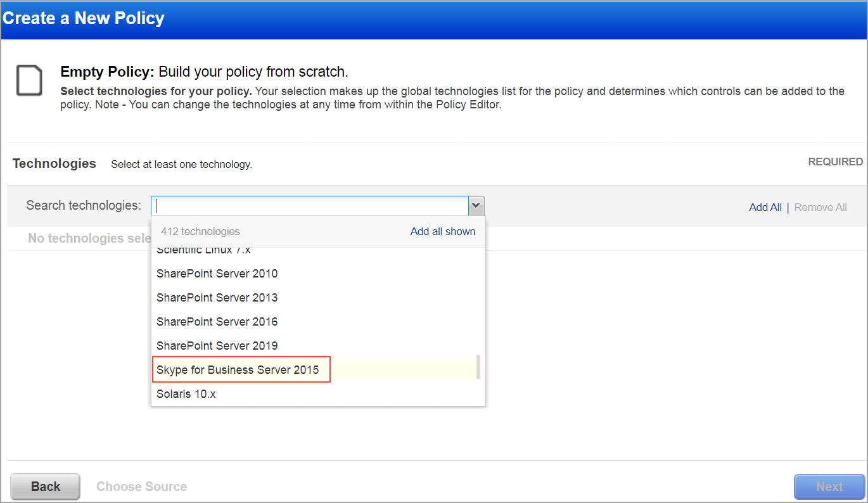Open the technologies dropdown arrow
The height and width of the screenshot is (503, 868).
click(476, 205)
